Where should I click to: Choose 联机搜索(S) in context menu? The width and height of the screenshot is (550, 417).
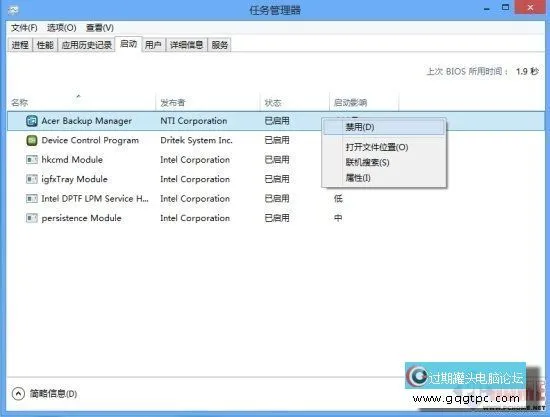pos(384,162)
